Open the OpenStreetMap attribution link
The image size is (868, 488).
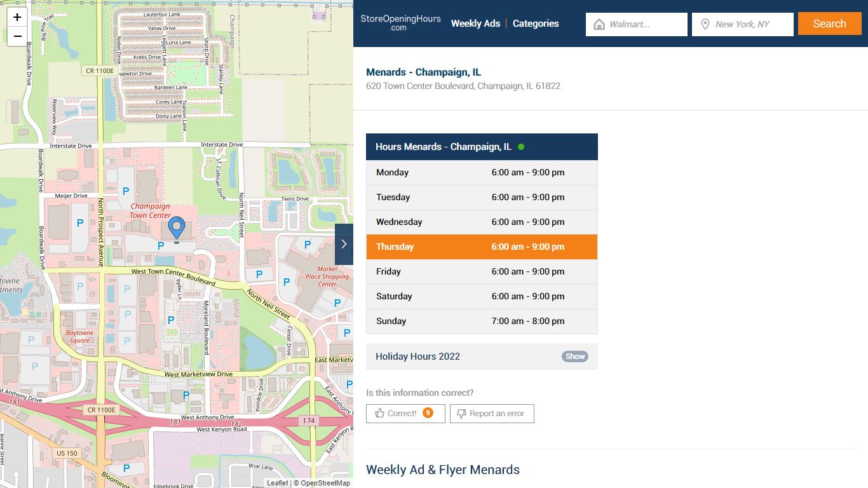(x=325, y=483)
